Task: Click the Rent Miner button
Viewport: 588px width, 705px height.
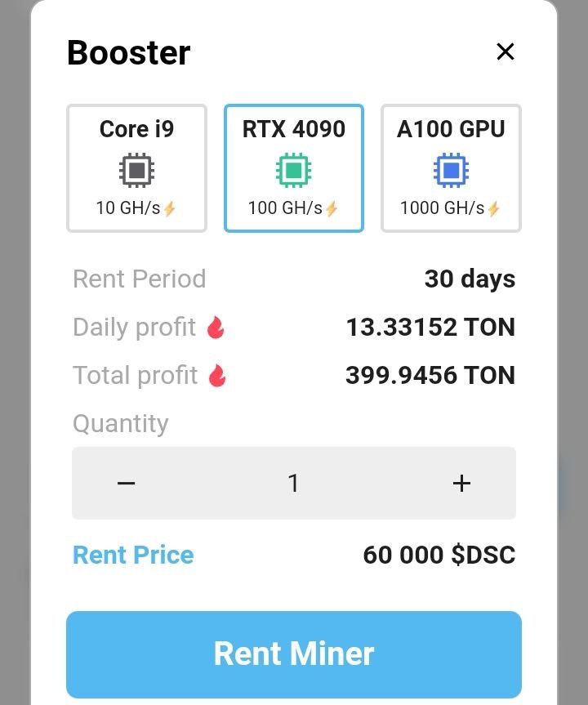Action: tap(293, 654)
